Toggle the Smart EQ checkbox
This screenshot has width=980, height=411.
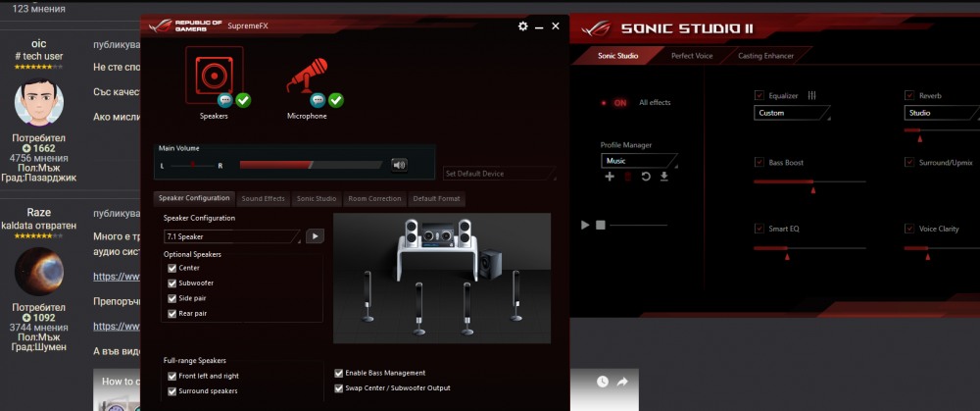point(759,229)
